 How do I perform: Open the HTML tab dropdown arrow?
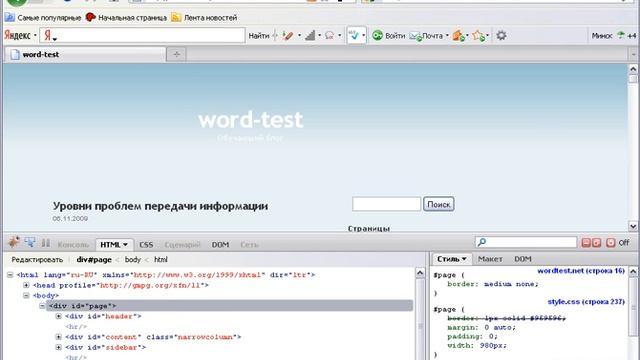[125, 244]
